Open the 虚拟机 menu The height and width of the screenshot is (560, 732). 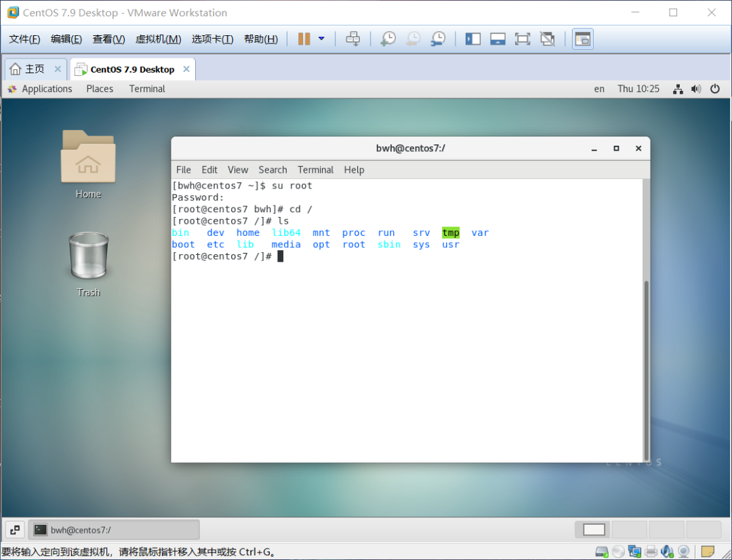tap(158, 39)
